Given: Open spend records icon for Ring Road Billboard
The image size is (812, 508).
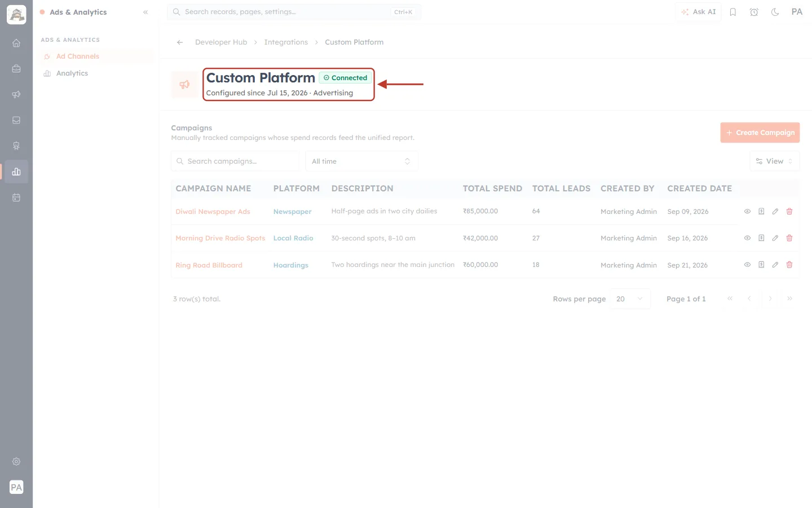Looking at the screenshot, I should pos(761,265).
